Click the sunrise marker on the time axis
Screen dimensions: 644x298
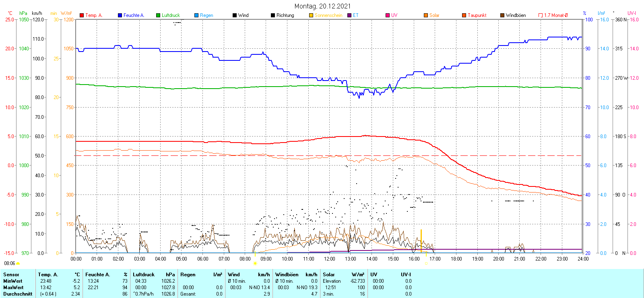255,263
